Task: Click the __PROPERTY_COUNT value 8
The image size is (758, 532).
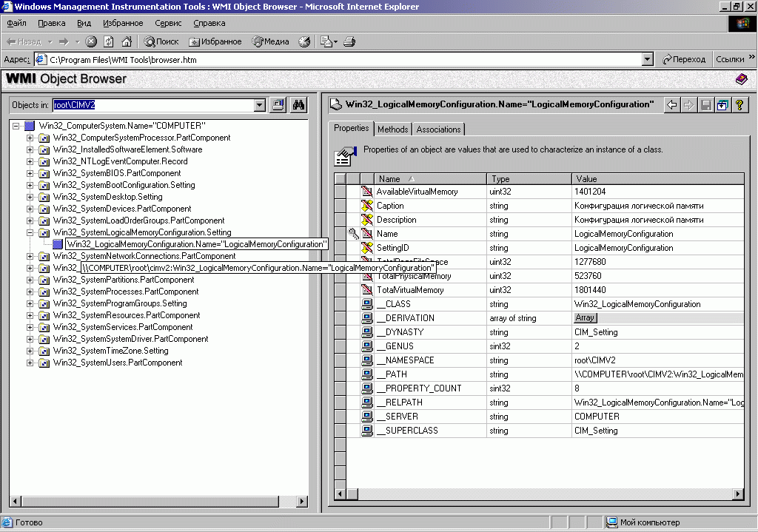Action: (577, 388)
